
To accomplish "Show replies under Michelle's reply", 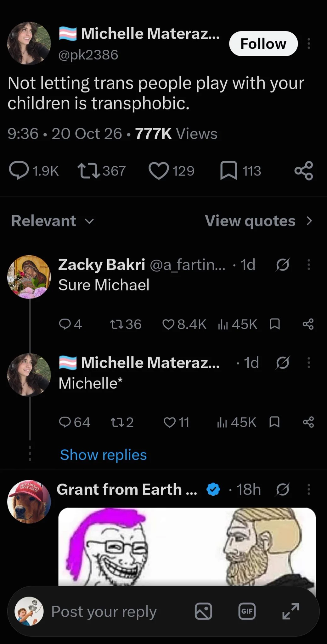I will (x=103, y=455).
